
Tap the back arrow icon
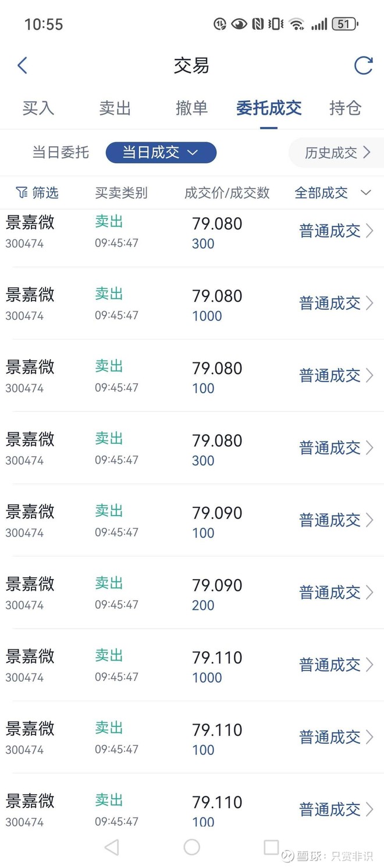[x=22, y=65]
